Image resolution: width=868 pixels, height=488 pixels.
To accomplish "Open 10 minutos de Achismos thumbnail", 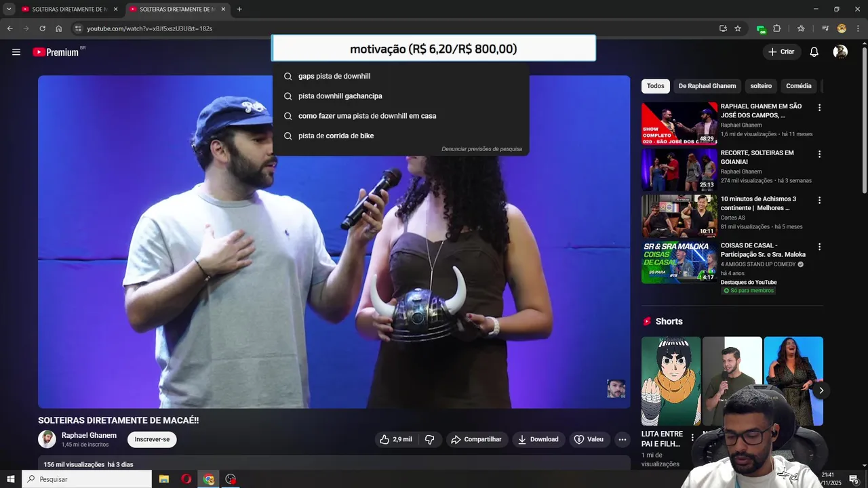I will tap(679, 216).
